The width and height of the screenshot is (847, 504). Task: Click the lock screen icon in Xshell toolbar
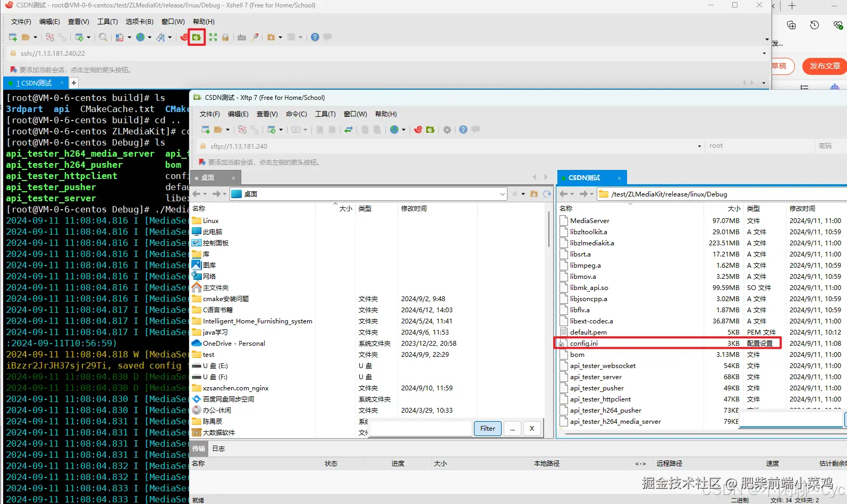tap(225, 37)
